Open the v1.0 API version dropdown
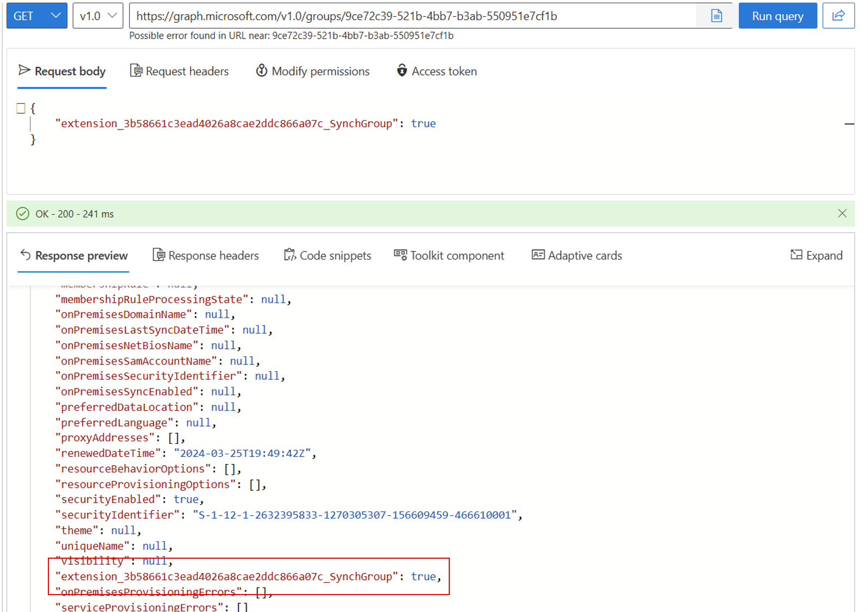 [x=98, y=16]
